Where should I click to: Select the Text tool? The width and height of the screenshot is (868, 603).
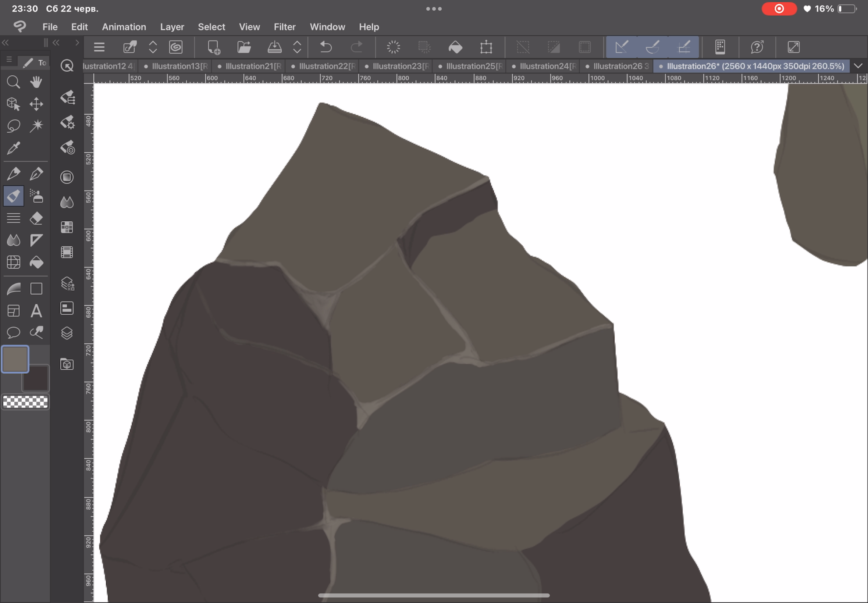36,311
